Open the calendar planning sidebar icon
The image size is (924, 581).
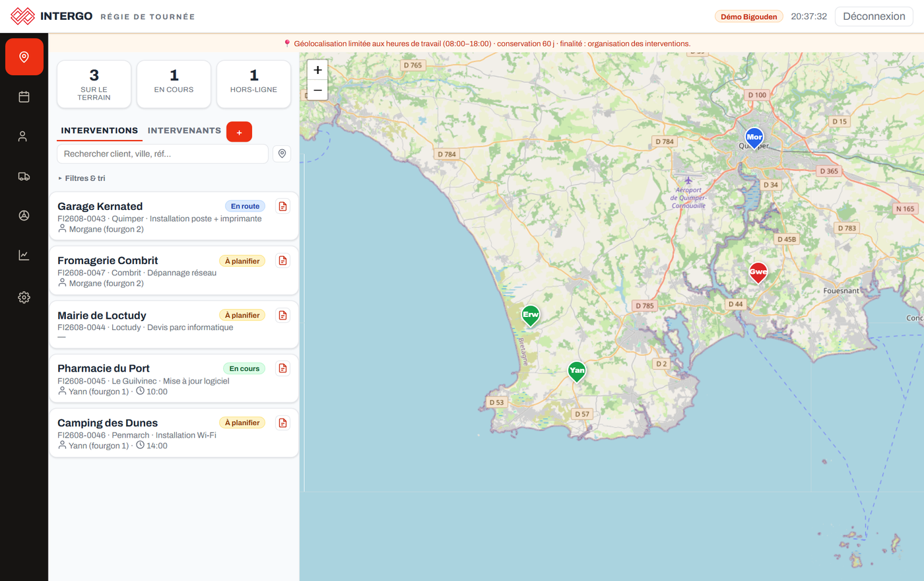(24, 97)
